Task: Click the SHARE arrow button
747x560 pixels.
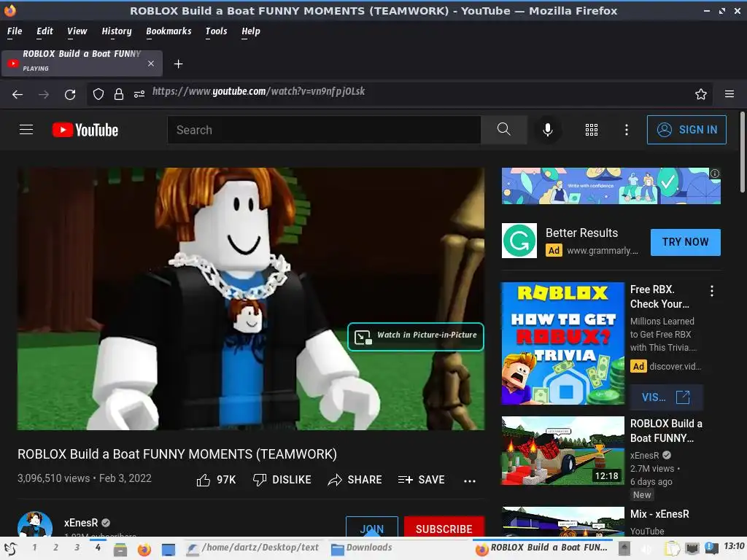Action: point(355,480)
